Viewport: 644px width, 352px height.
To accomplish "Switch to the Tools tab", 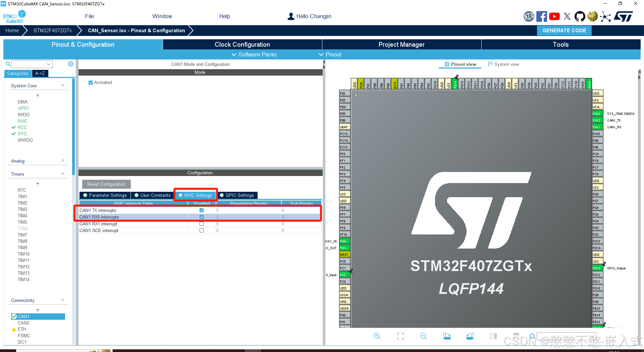I will pos(561,44).
